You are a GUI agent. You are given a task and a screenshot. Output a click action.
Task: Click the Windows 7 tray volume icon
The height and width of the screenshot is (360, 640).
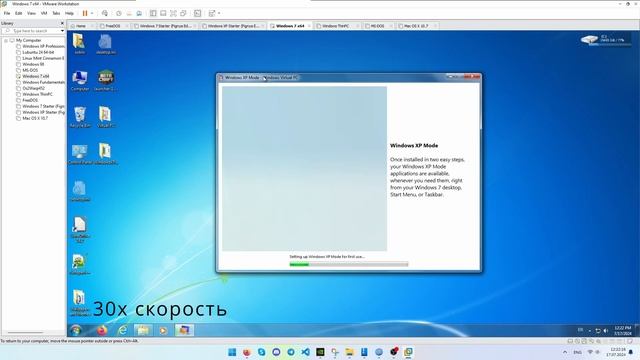pos(605,331)
